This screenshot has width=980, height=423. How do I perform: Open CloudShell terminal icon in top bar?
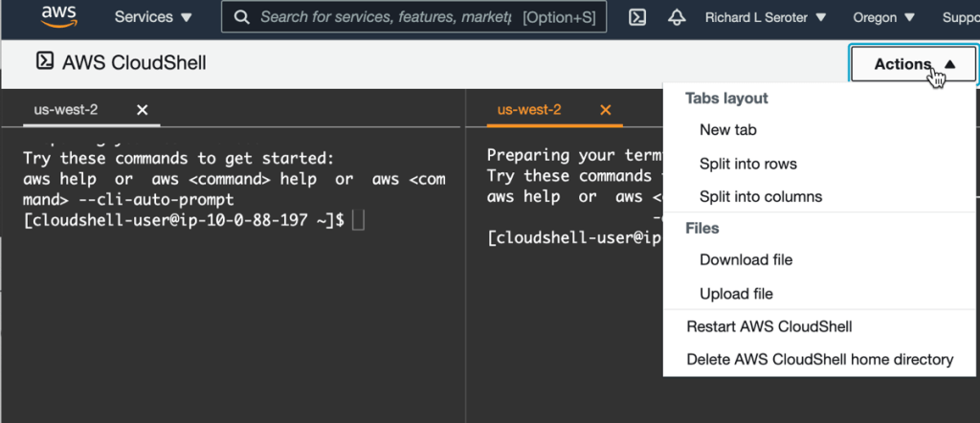click(637, 17)
